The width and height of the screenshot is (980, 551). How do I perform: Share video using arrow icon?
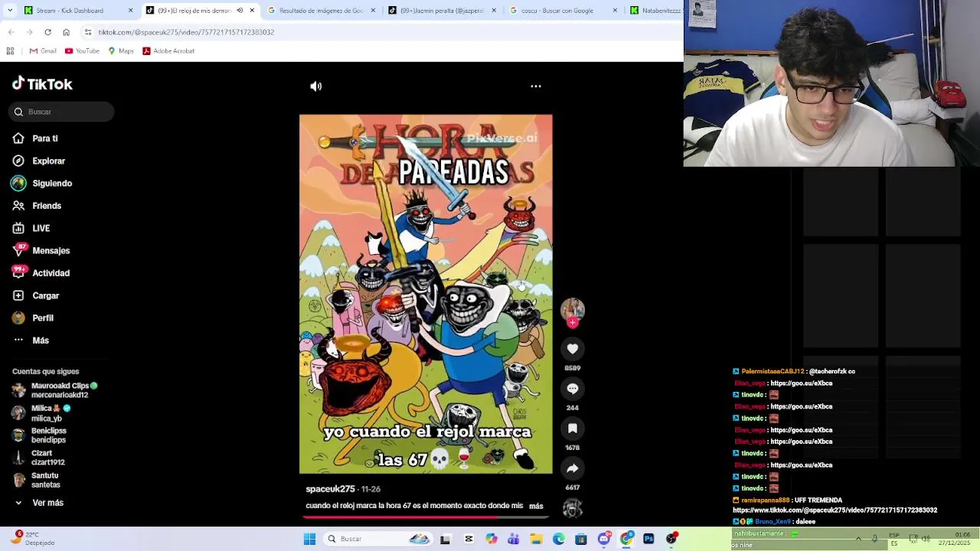572,468
